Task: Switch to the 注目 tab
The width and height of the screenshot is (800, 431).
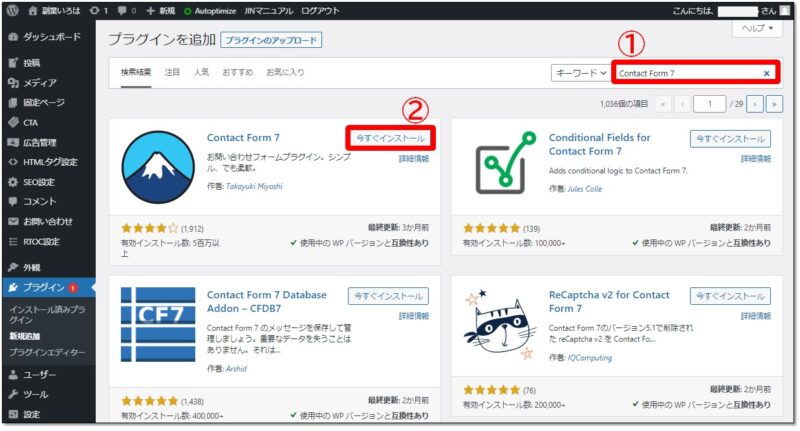Action: [x=172, y=72]
